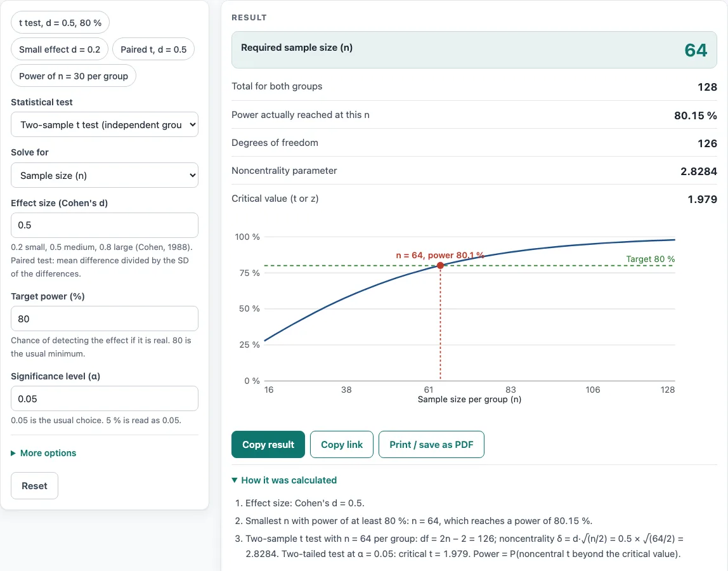This screenshot has height=571, width=728.
Task: Choose the 'Small effect d = 0.2' preset
Action: [60, 49]
